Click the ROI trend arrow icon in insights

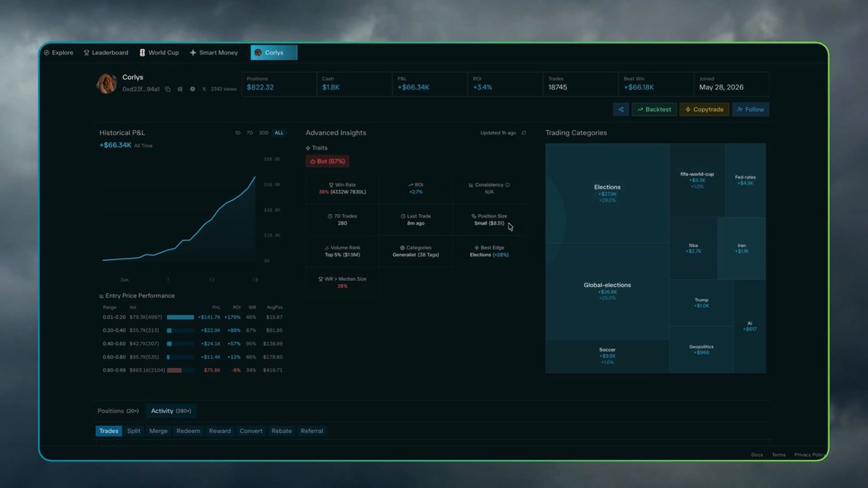[x=410, y=185]
